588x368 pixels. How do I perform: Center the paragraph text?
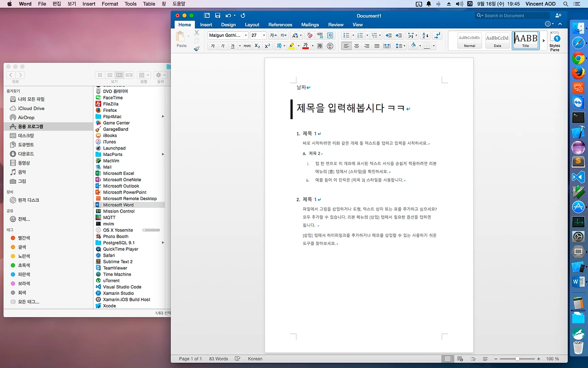(x=356, y=46)
